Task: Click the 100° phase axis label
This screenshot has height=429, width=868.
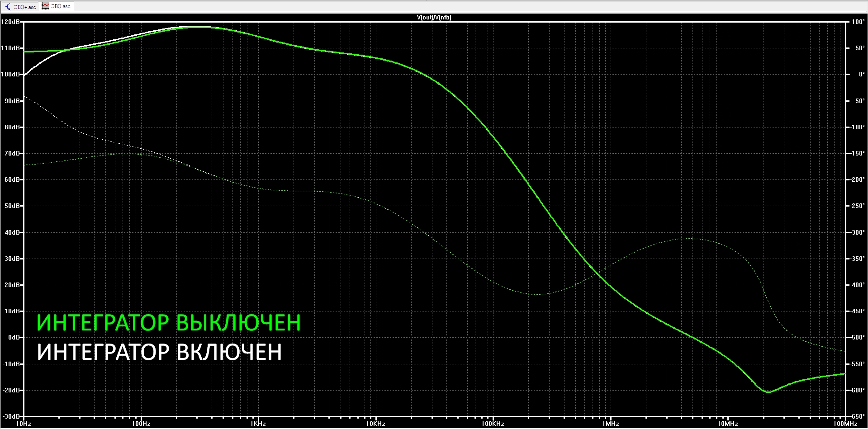Action: tap(858, 22)
